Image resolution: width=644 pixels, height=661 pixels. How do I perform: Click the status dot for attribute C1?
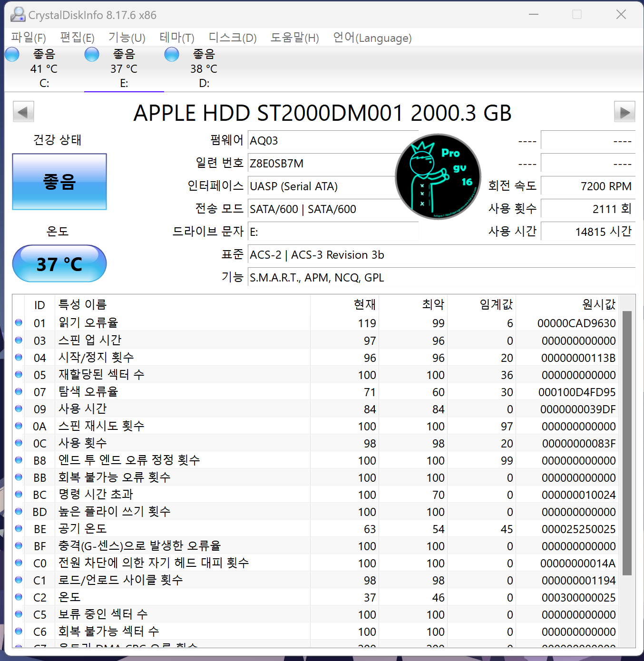[x=19, y=580]
